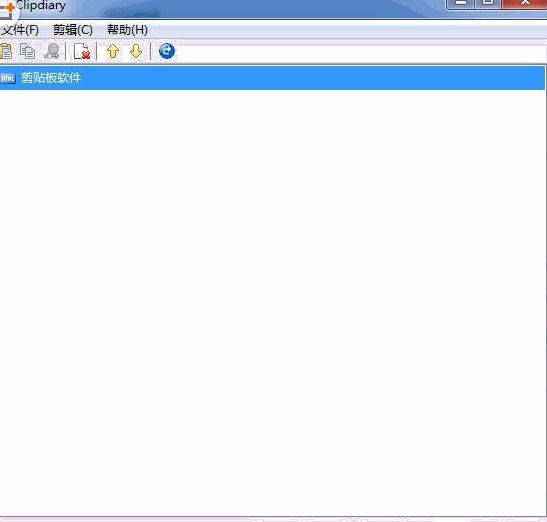Delete the selected clip with red-X page icon
547x522 pixels.
[82, 51]
